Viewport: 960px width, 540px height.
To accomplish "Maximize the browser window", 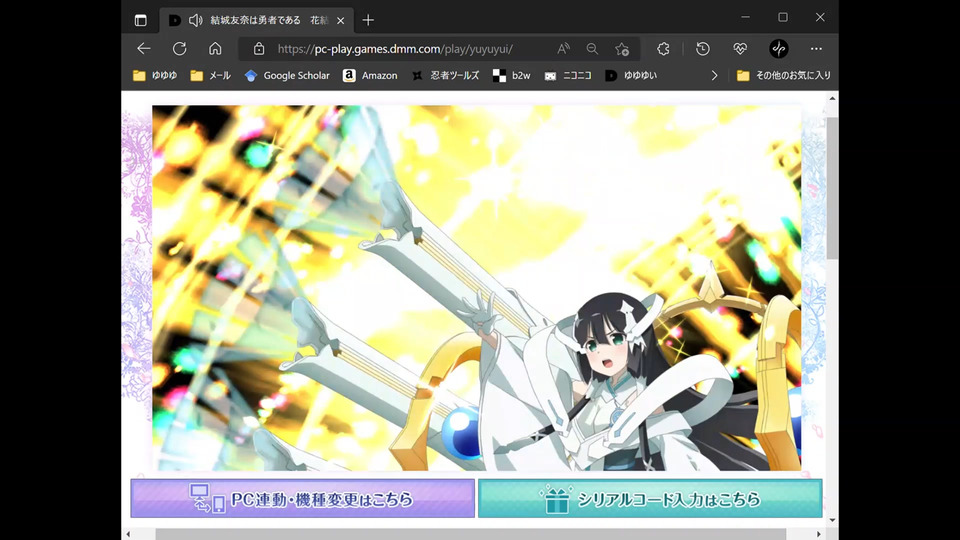I will pyautogui.click(x=782, y=17).
